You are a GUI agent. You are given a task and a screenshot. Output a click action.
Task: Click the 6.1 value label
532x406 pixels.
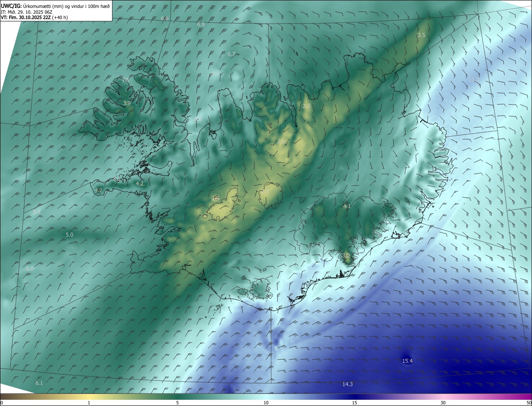[39, 383]
